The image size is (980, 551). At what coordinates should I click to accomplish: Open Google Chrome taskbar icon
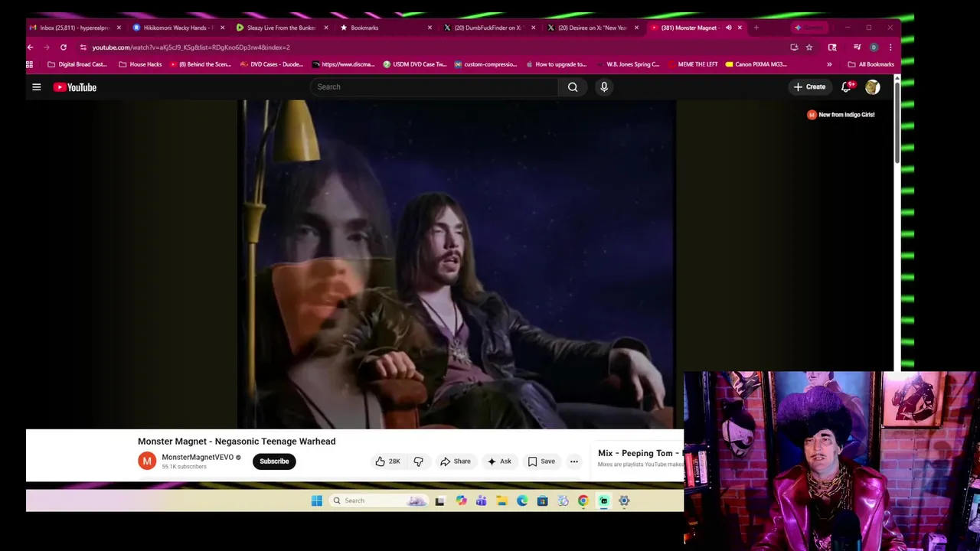583,501
